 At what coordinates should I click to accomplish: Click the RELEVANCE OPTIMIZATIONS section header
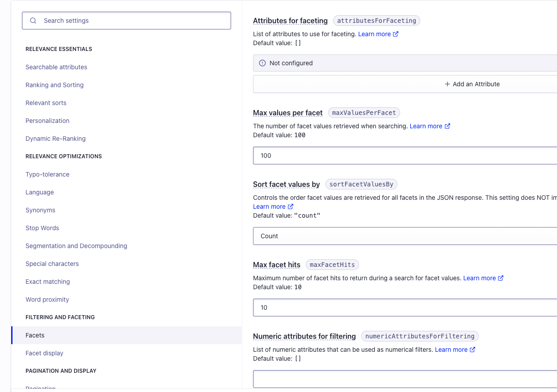(x=63, y=156)
